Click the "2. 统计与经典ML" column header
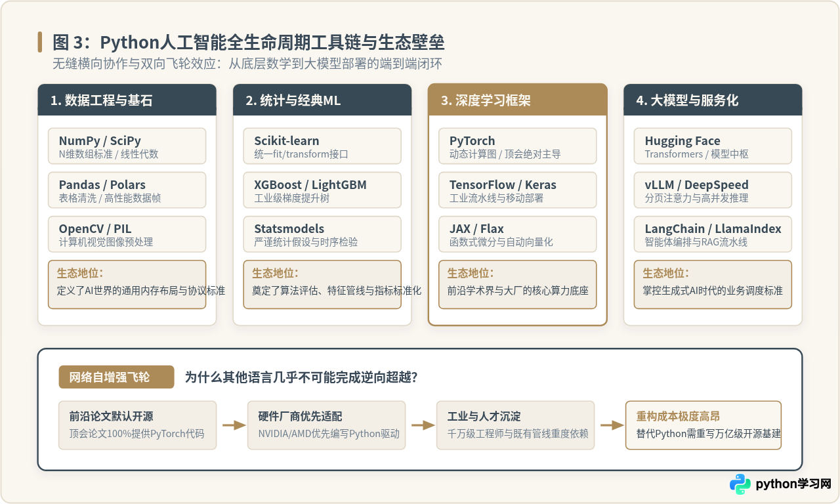 click(322, 100)
